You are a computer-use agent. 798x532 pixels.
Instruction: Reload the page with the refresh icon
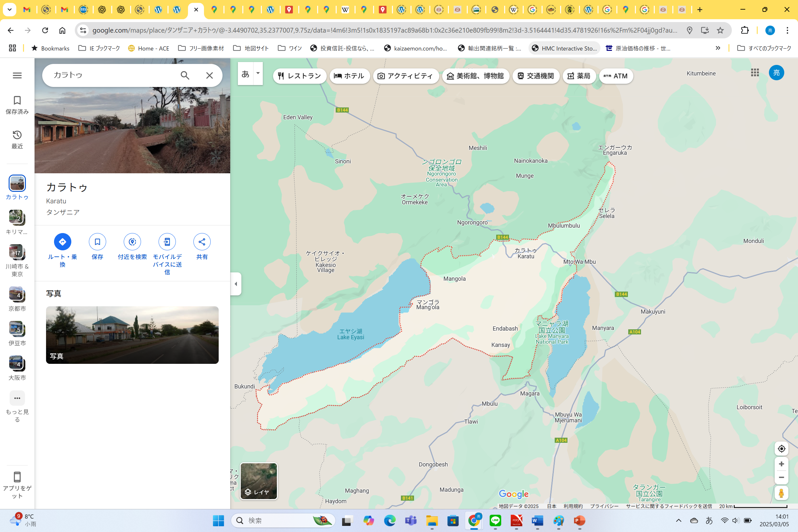click(x=45, y=30)
